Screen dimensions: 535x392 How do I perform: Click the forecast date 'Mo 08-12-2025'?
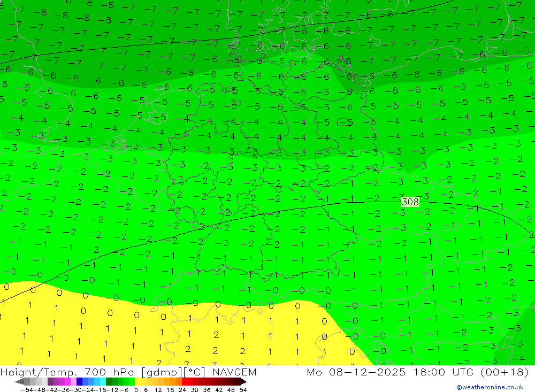tap(356, 372)
